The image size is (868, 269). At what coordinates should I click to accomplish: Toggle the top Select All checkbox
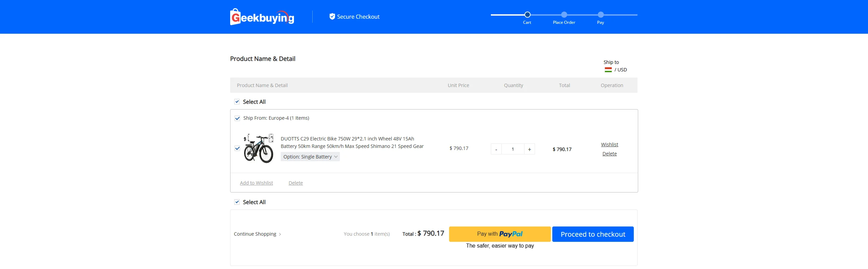237,102
